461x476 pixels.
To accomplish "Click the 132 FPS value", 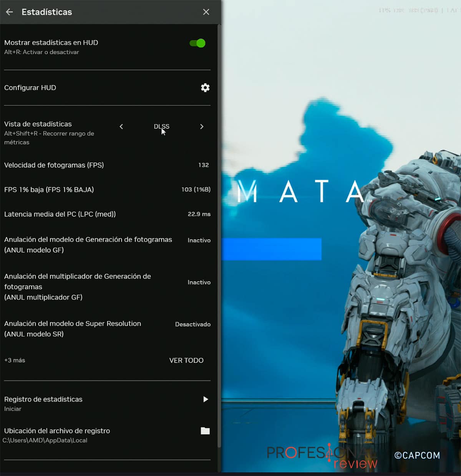I will tap(204, 165).
